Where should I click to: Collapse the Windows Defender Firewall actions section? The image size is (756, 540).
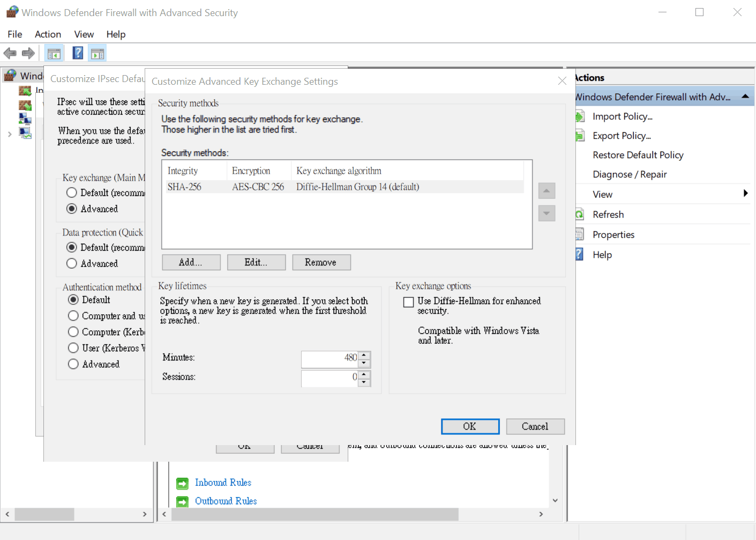745,97
